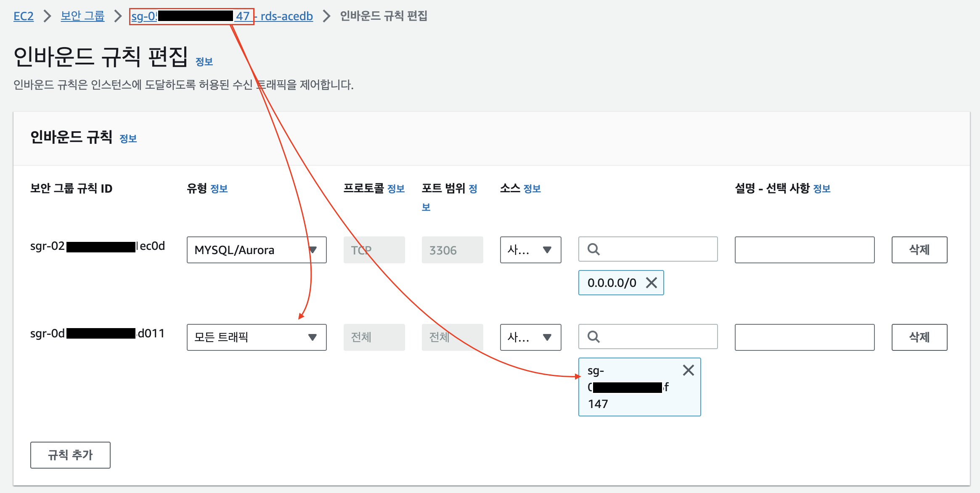Remove the sg- source group tag

point(688,370)
